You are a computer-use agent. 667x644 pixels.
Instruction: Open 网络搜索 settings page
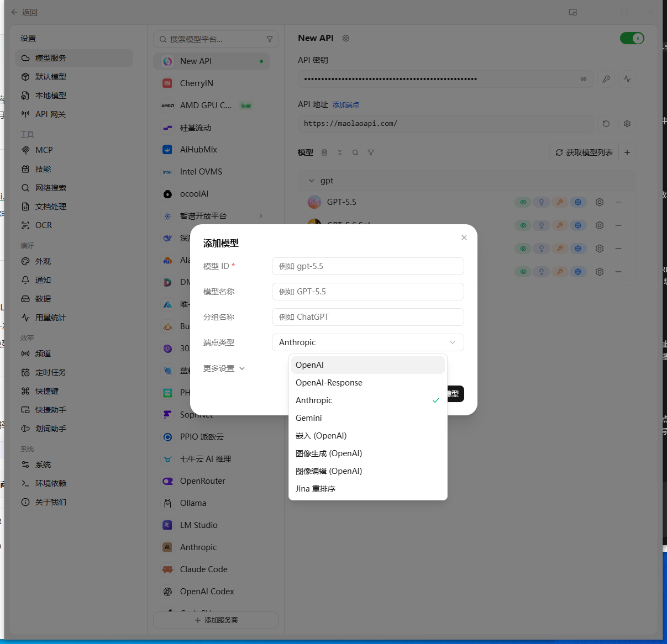click(74, 188)
